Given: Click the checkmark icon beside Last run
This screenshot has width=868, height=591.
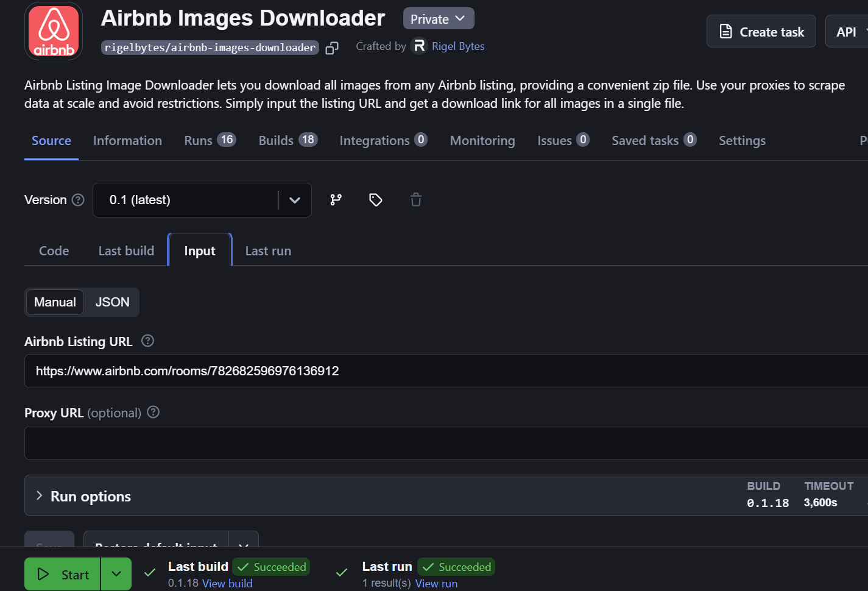Looking at the screenshot, I should click(342, 573).
